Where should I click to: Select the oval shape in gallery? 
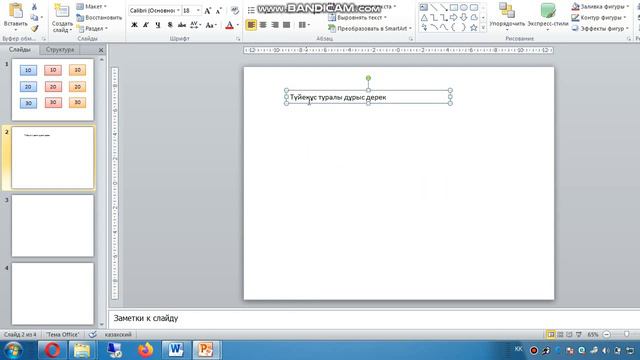click(x=464, y=7)
